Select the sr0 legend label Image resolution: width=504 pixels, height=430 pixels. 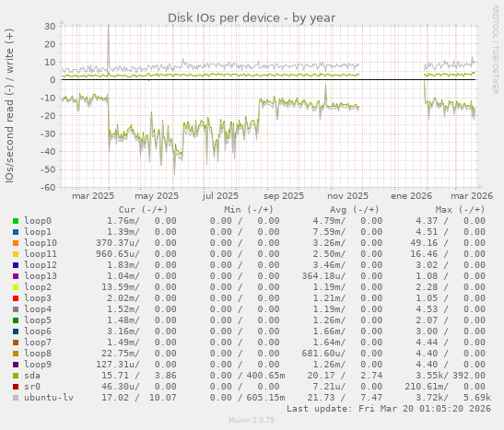(x=32, y=387)
